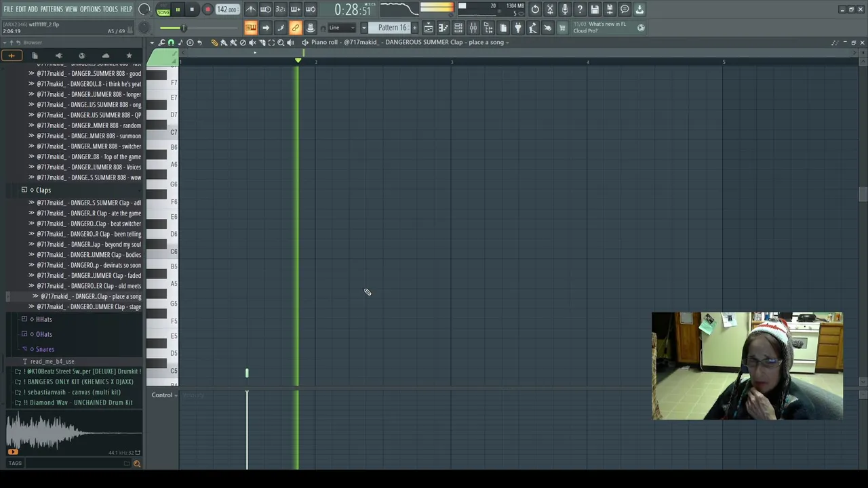
Task: Open the Channel rack from the toolbar
Action: tap(458, 28)
